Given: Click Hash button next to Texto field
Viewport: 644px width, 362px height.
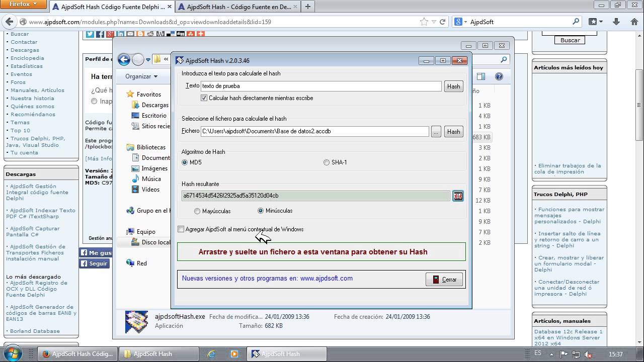Looking at the screenshot, I should coord(453,86).
